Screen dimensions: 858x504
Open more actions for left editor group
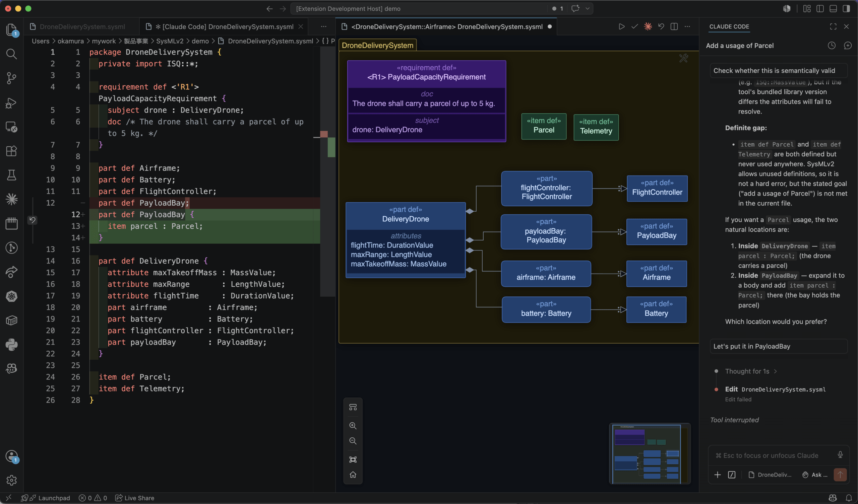pos(323,26)
